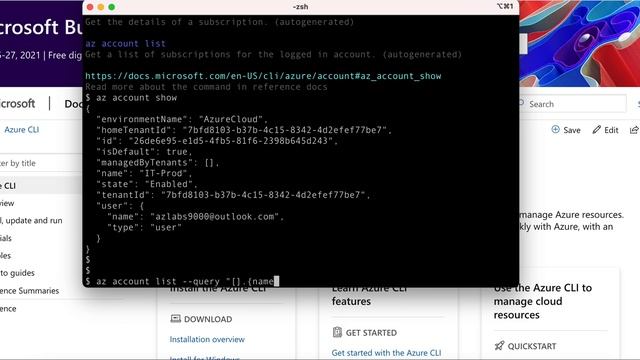The image size is (640, 360).
Task: Click the "type": "user" line
Action: point(144,227)
